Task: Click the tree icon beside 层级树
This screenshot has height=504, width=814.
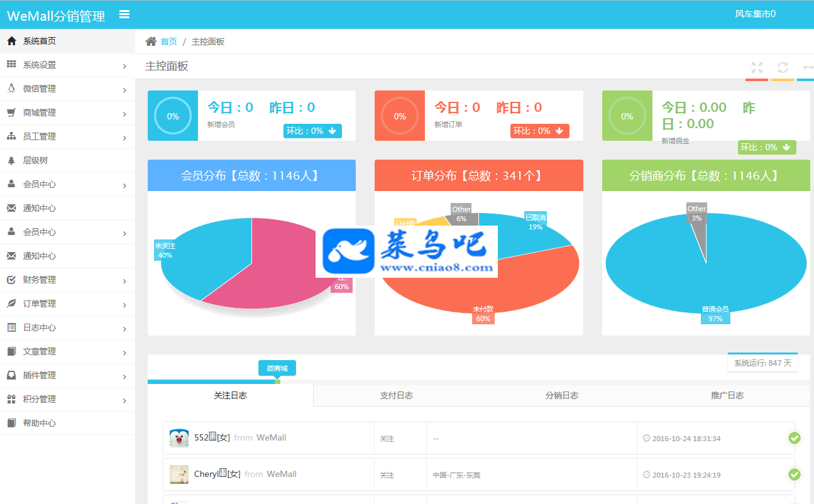Action: [x=11, y=160]
